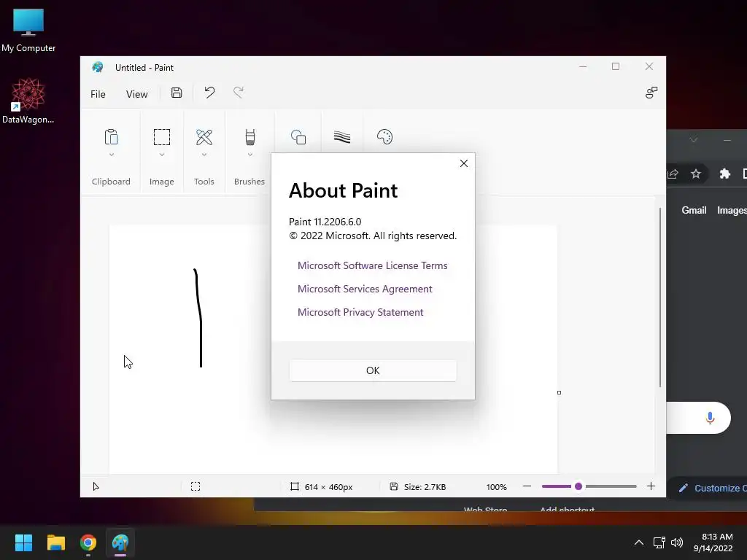Click the zoom in plus button
Screen dimensions: 747x560
pyautogui.click(x=651, y=486)
